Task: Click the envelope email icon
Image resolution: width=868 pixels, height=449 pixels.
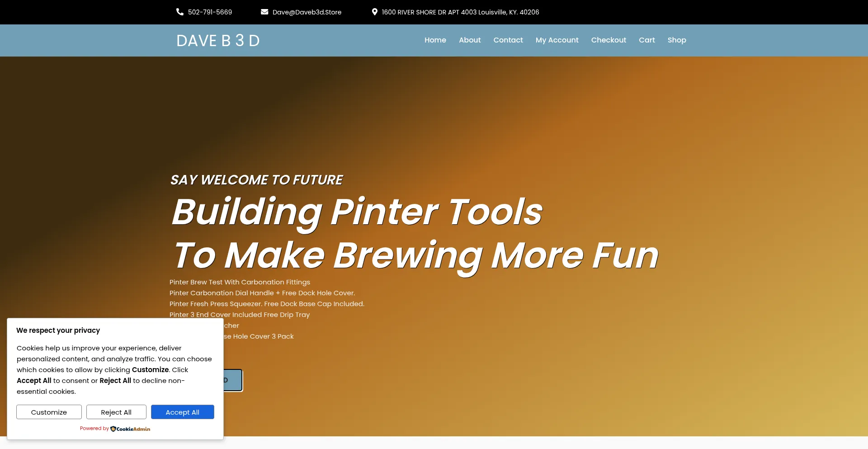Action: point(264,12)
